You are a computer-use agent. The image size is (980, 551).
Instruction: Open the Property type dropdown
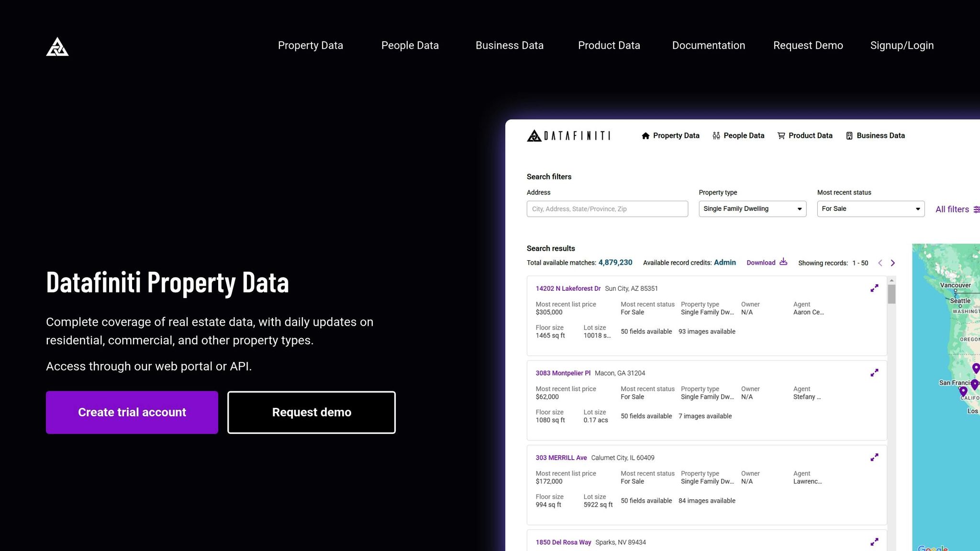(752, 209)
